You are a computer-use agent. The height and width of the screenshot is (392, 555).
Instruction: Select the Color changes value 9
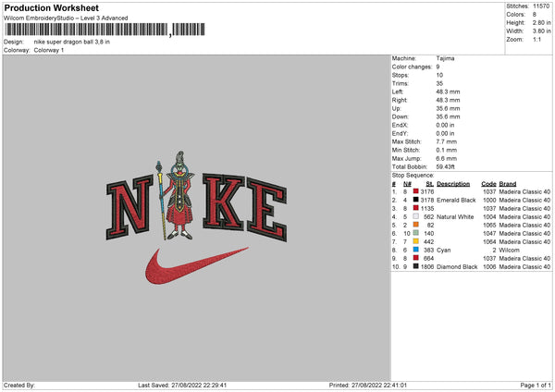tap(438, 67)
